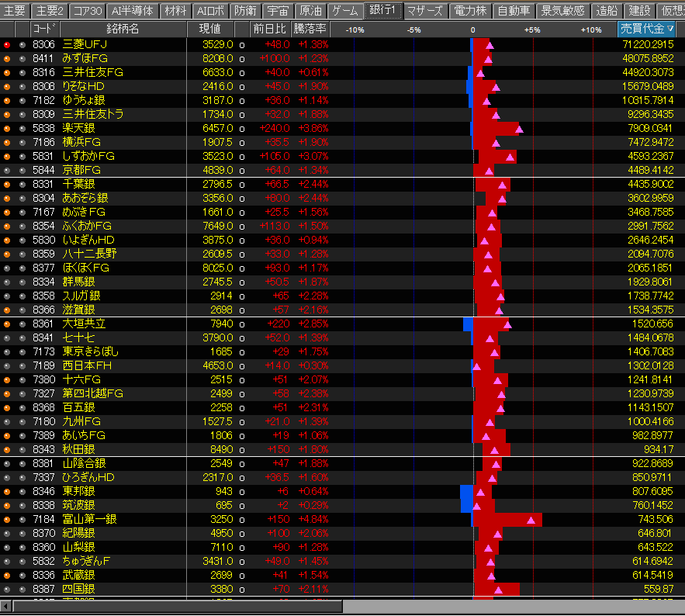The width and height of the screenshot is (685, 616).
Task: Select stock name 東京きらぼし
Action: click(x=91, y=351)
